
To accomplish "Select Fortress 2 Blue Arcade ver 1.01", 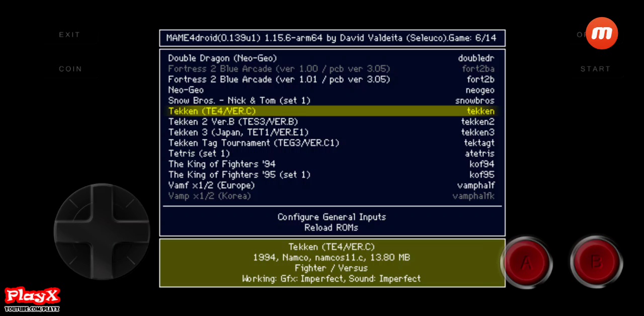I will pos(332,80).
